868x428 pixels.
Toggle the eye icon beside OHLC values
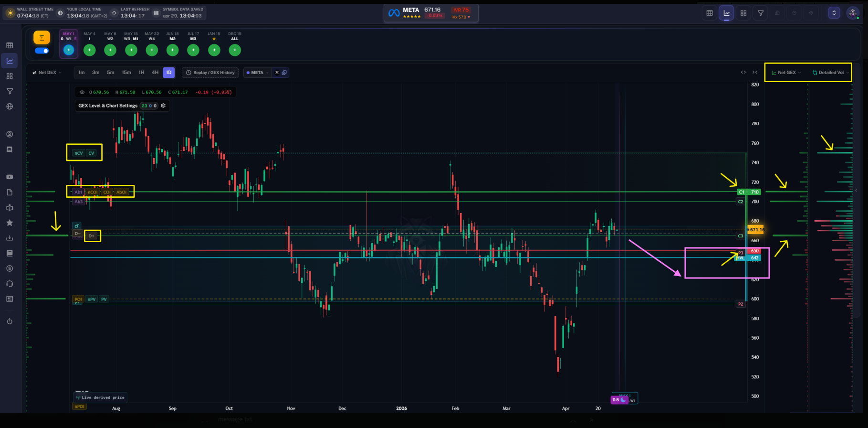[x=82, y=92]
